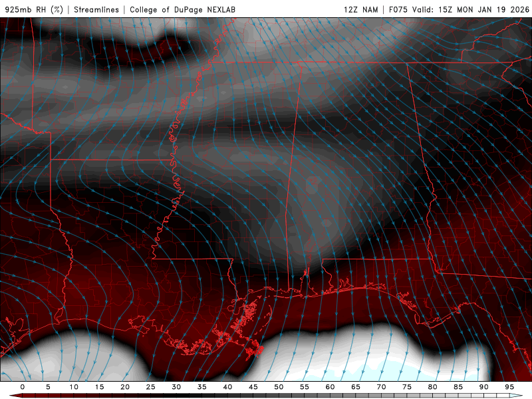532x399 pixels.
Task: Click the "75" scale label
Action: 407,387
